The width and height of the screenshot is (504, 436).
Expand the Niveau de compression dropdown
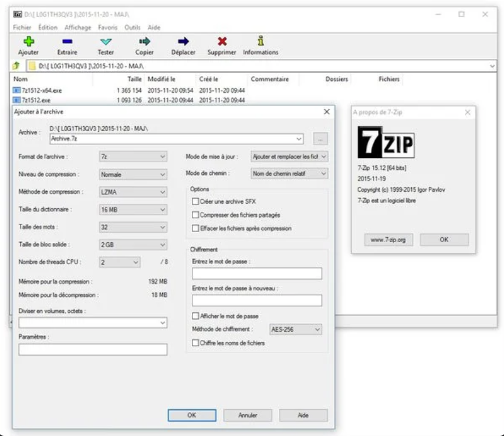click(x=134, y=174)
